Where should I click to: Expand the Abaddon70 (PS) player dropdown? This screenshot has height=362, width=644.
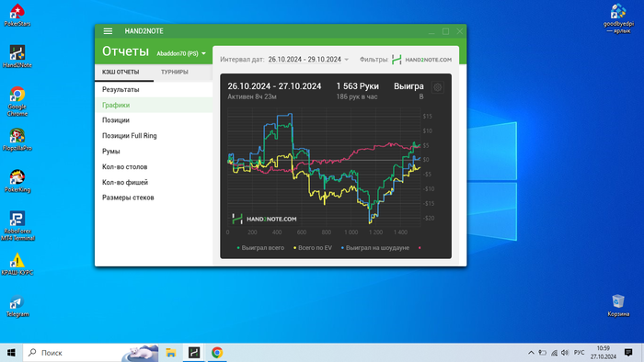[181, 53]
